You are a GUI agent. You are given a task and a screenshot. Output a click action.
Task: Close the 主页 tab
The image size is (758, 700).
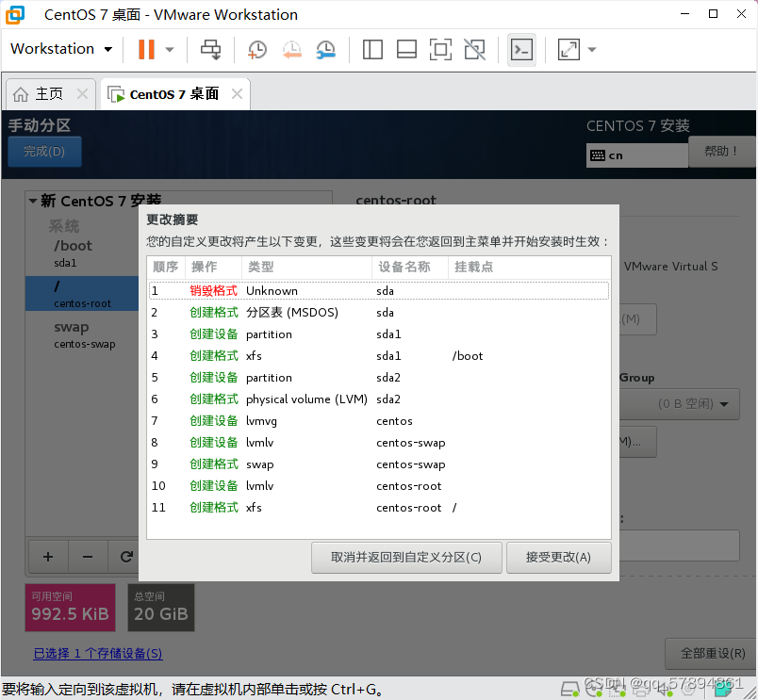pyautogui.click(x=83, y=93)
